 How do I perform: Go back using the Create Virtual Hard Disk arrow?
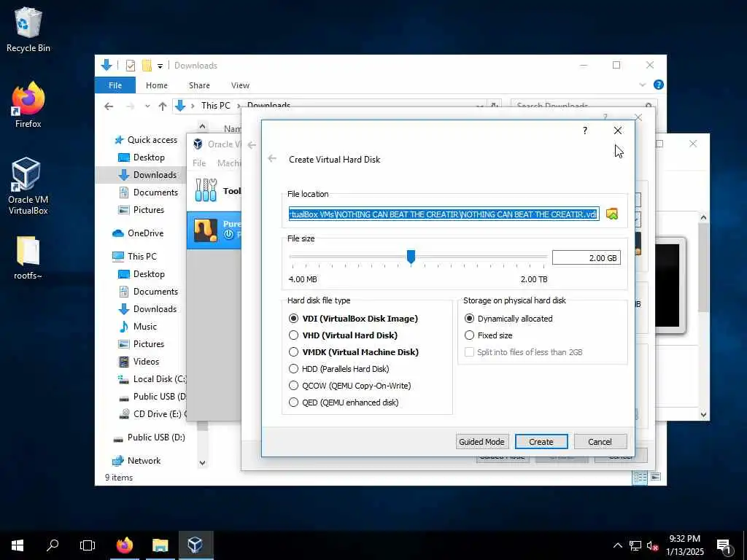coord(272,159)
